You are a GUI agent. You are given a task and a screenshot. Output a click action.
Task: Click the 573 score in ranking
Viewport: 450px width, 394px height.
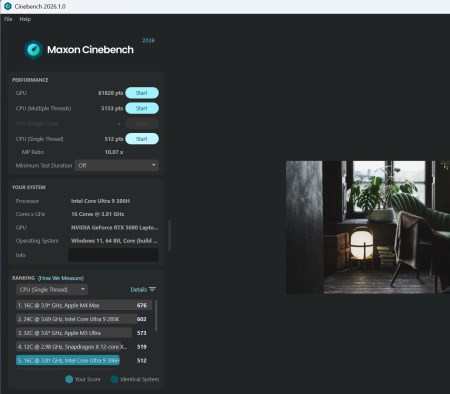(142, 333)
